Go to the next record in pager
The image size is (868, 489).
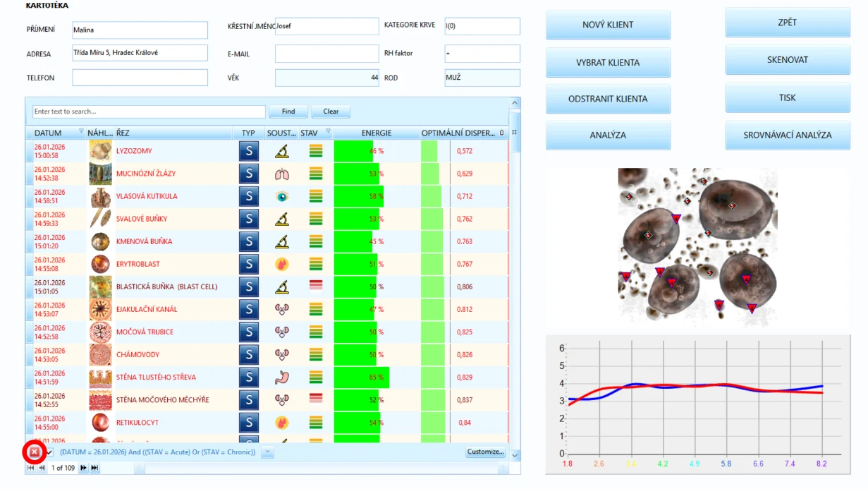pos(83,468)
